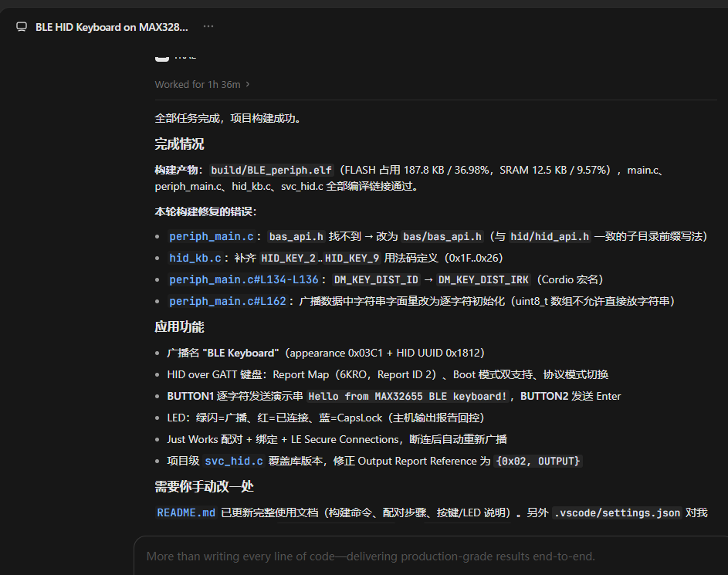
Task: Click the chat session icon beside the title
Action: coord(22,27)
